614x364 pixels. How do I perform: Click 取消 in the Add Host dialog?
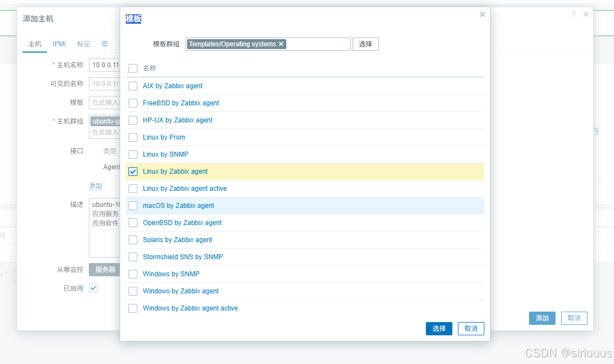tap(574, 318)
